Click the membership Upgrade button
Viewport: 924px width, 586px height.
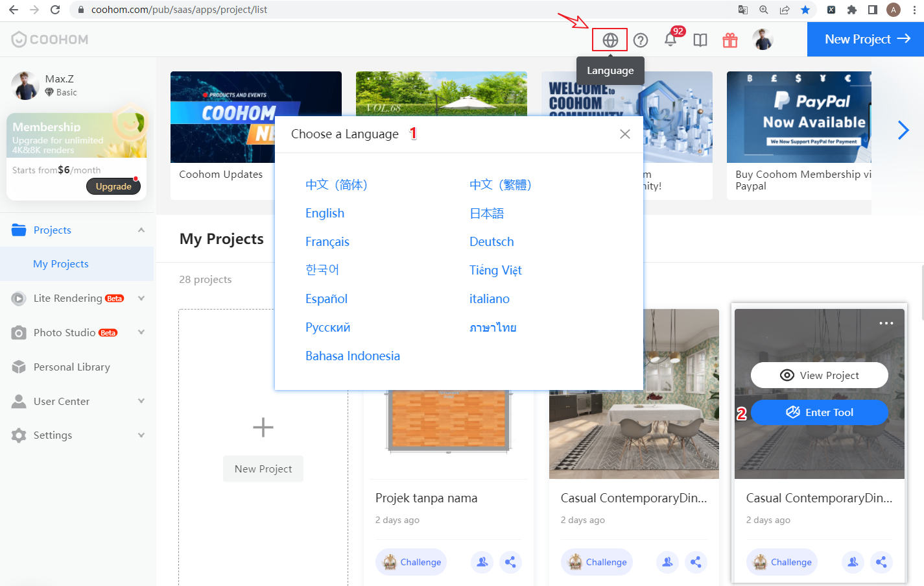point(113,187)
